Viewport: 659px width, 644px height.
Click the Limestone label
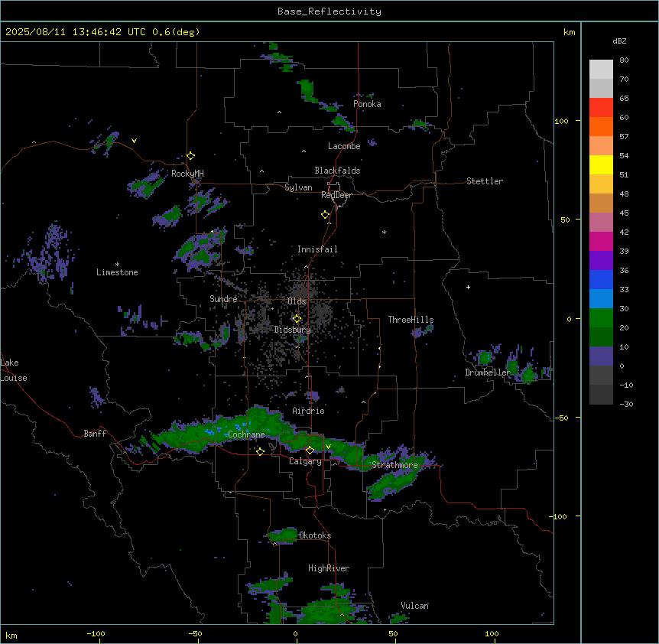(117, 272)
